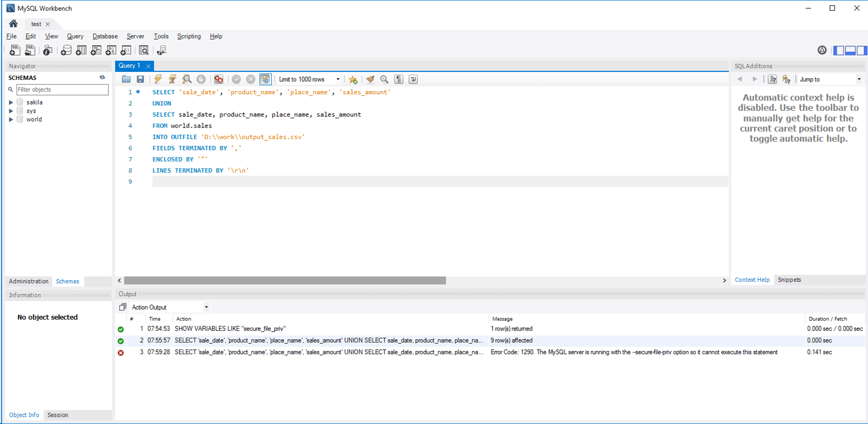868x424 pixels.
Task: Focus the Filter objects field
Action: [x=62, y=89]
